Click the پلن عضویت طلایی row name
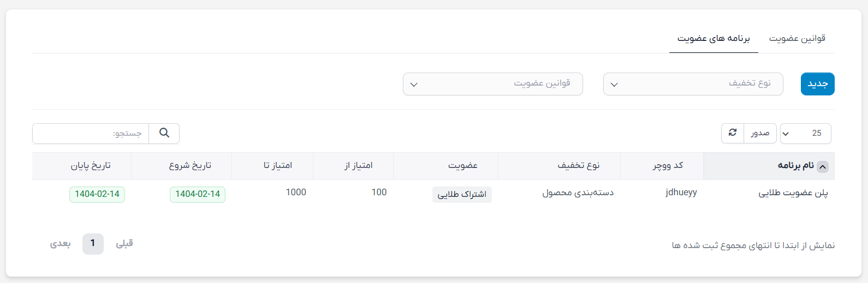Image resolution: width=868 pixels, height=283 pixels. tap(793, 193)
